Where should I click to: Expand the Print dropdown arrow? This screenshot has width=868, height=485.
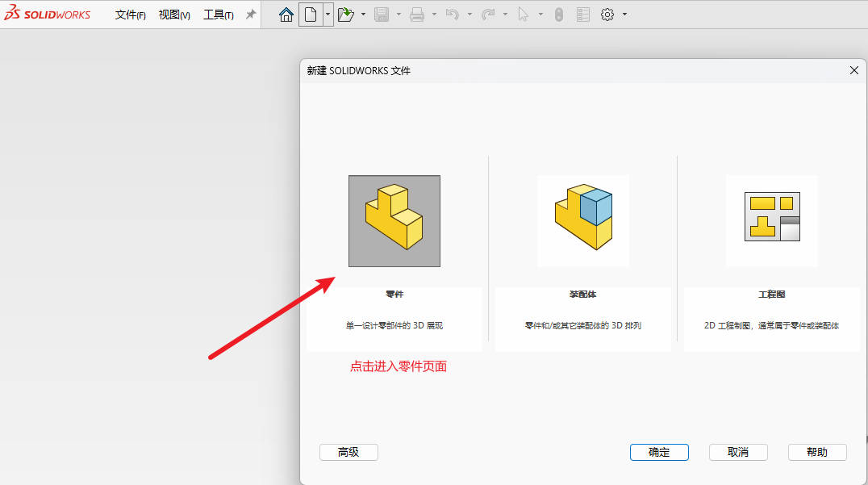coord(434,15)
